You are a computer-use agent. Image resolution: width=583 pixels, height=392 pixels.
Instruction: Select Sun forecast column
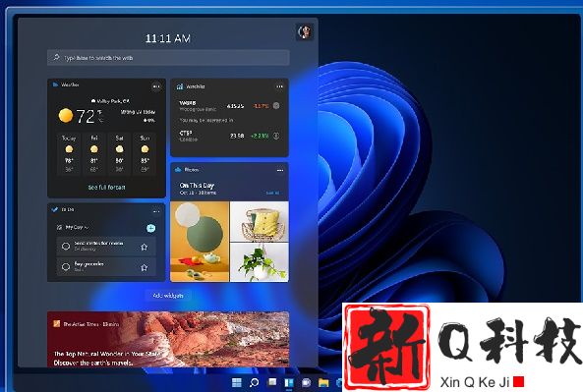[x=145, y=154]
